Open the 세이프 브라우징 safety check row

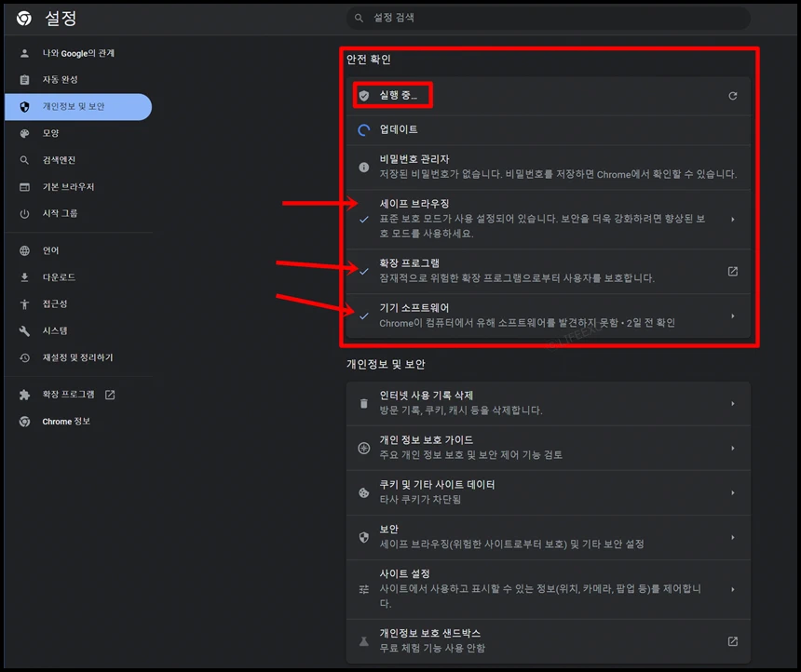tap(549, 219)
